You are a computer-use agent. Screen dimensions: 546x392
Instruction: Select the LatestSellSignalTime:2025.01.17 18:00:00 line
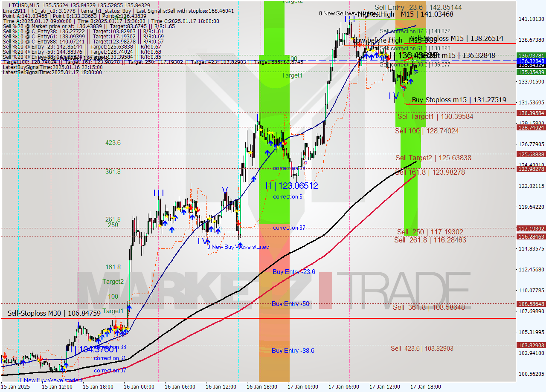52,72
